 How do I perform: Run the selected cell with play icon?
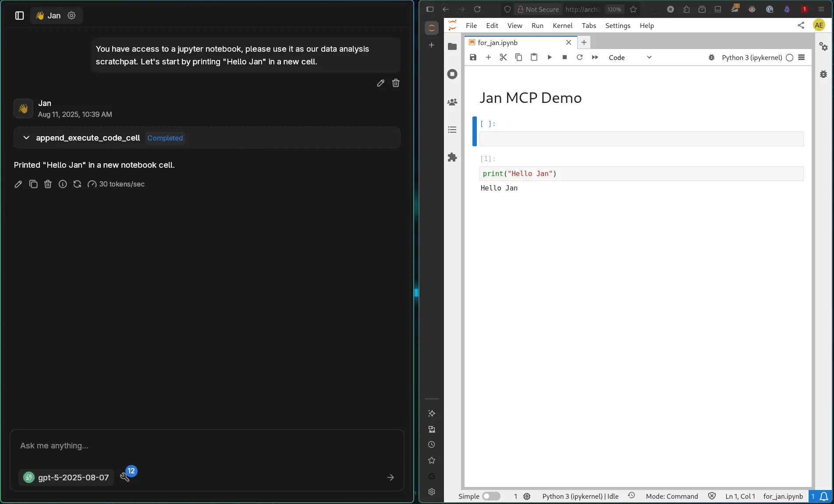[x=549, y=57]
